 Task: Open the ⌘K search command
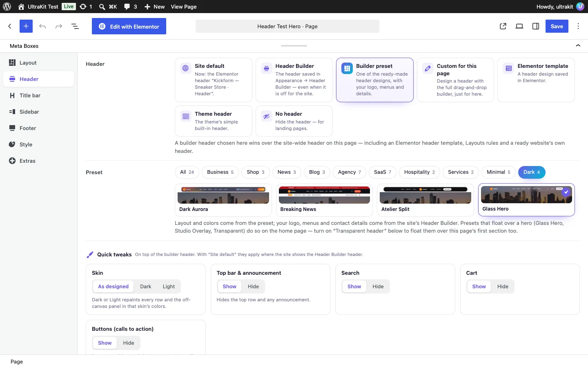(108, 7)
